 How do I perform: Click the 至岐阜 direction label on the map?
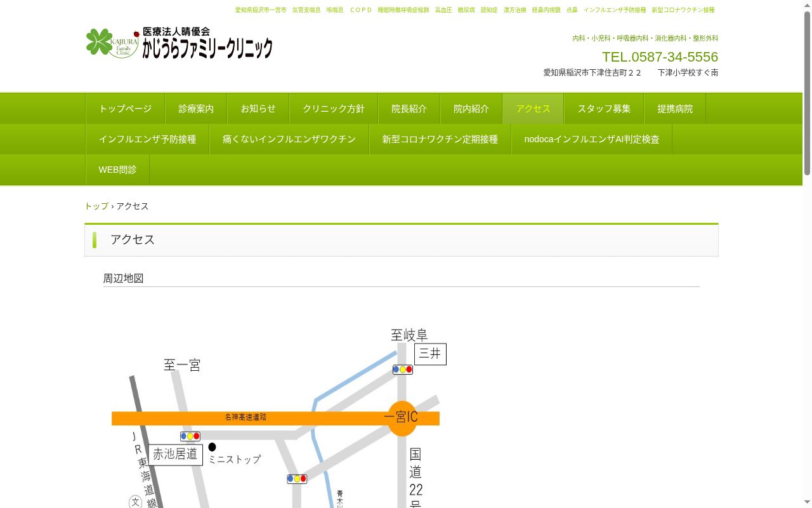coord(409,335)
